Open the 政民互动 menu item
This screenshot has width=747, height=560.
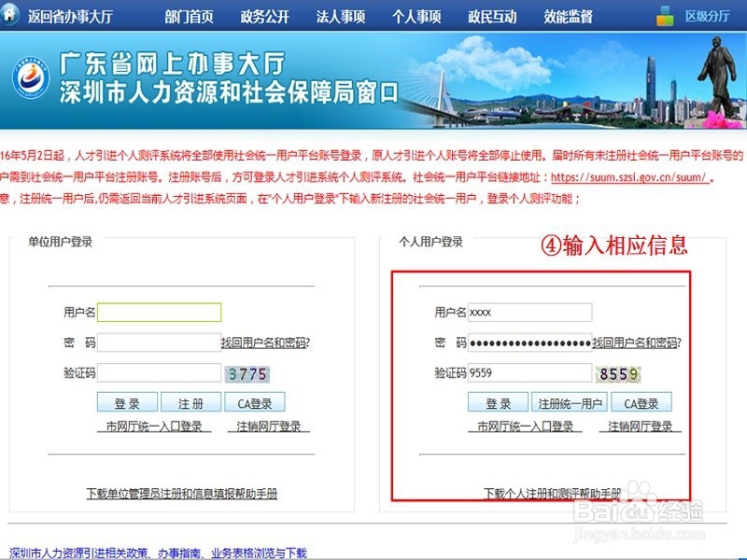[492, 17]
